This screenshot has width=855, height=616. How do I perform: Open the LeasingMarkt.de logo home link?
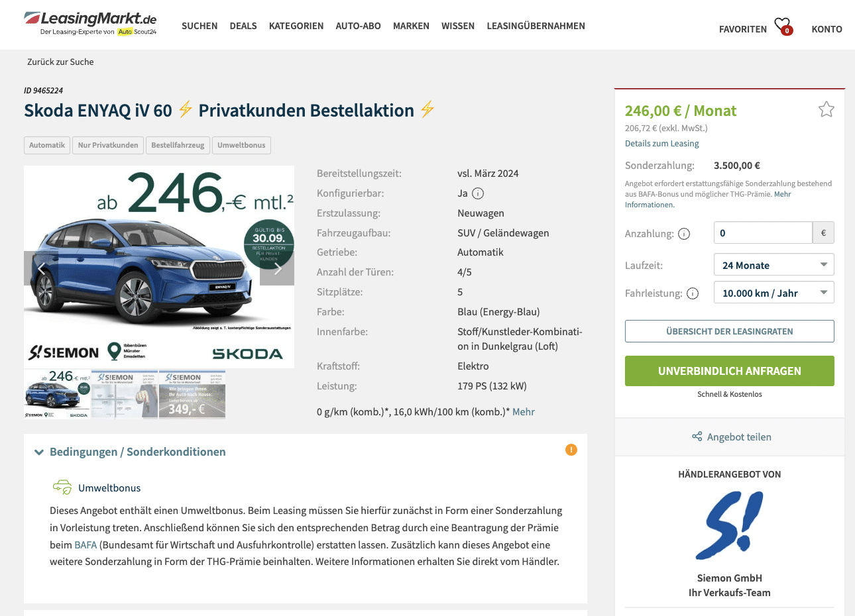pos(91,23)
